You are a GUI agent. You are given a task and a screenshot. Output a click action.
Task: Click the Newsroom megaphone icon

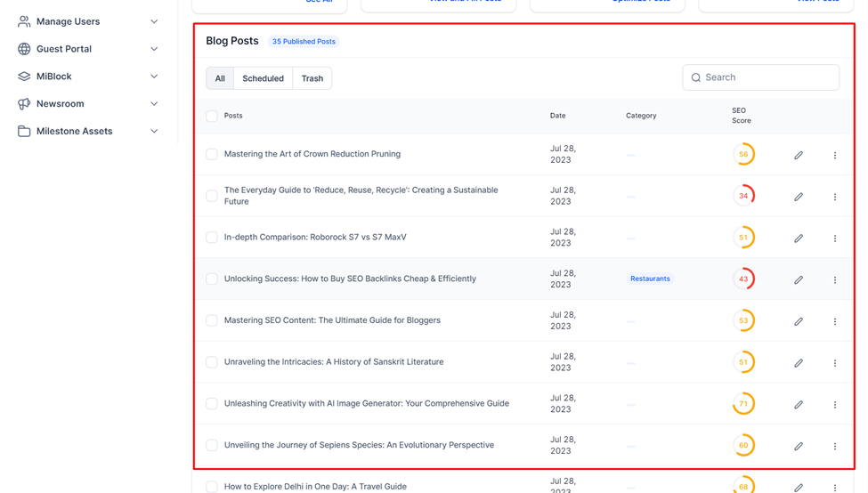click(x=24, y=103)
